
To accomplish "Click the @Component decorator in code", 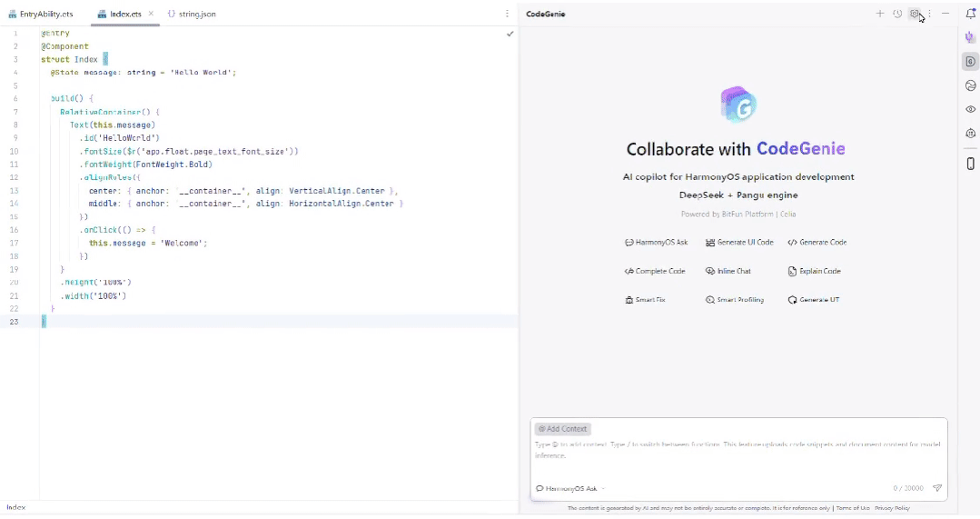I will click(65, 46).
